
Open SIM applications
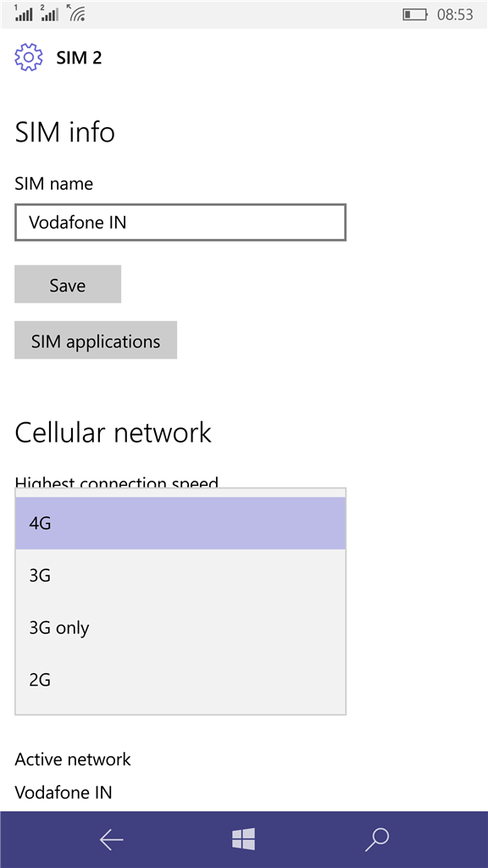click(96, 340)
